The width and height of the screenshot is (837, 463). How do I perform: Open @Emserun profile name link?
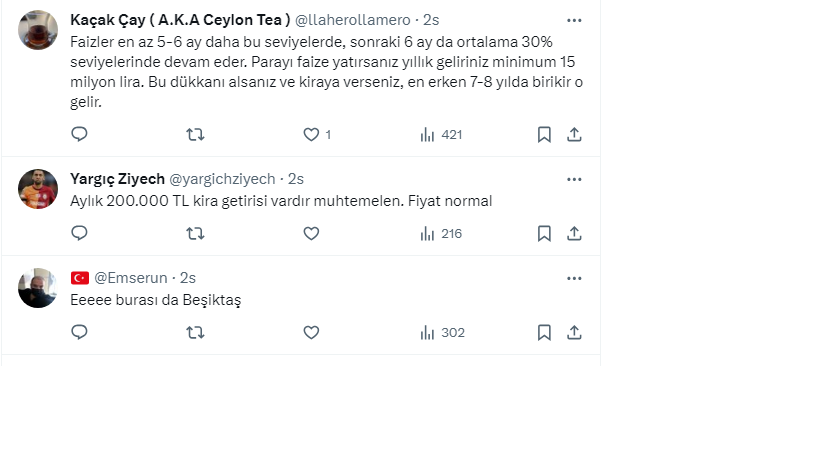point(131,278)
